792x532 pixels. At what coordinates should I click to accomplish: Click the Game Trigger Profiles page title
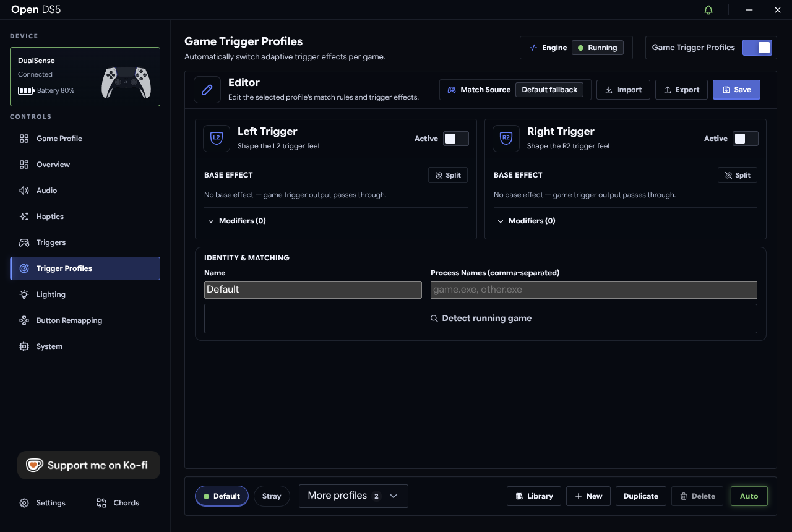point(244,41)
